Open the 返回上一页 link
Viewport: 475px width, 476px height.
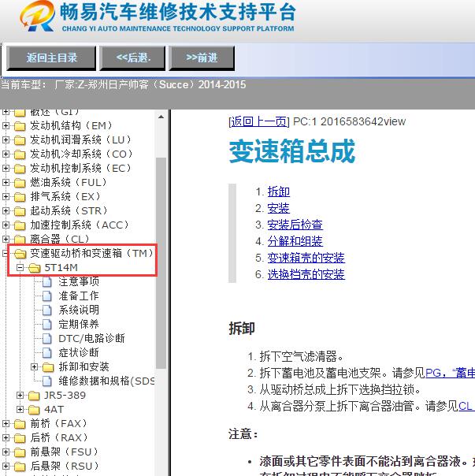pyautogui.click(x=259, y=121)
